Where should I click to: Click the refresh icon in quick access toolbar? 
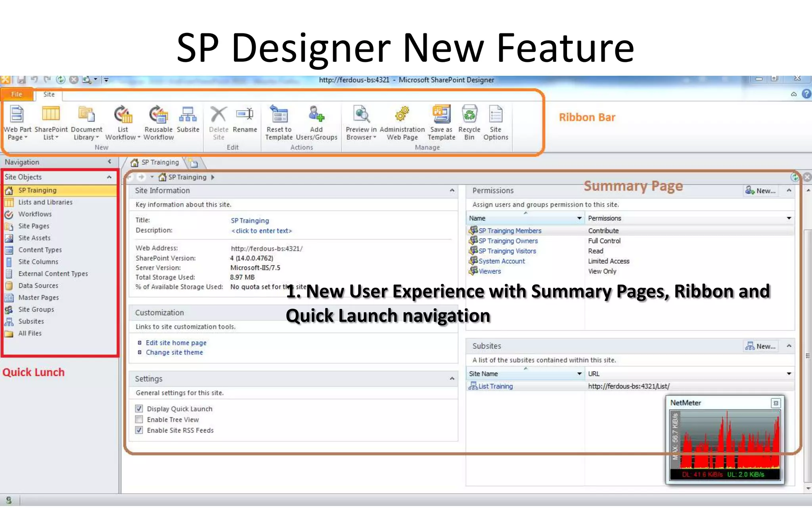60,80
